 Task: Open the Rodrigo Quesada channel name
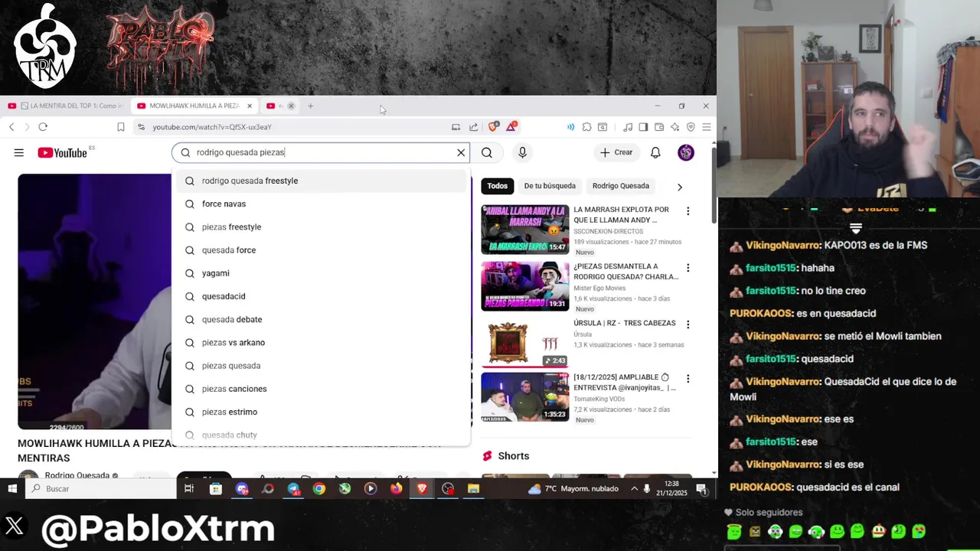[77, 475]
